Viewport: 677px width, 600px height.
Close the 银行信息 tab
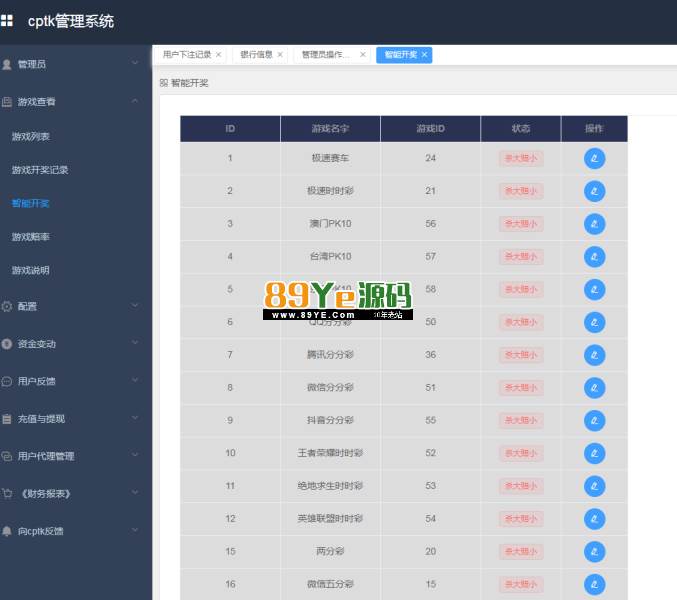click(x=280, y=55)
